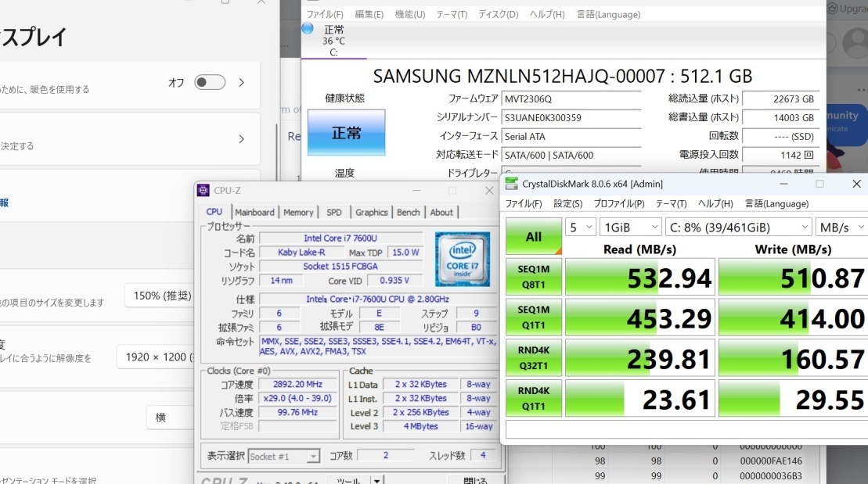
Task: Run the RND4K Q1T1 test
Action: (534, 398)
